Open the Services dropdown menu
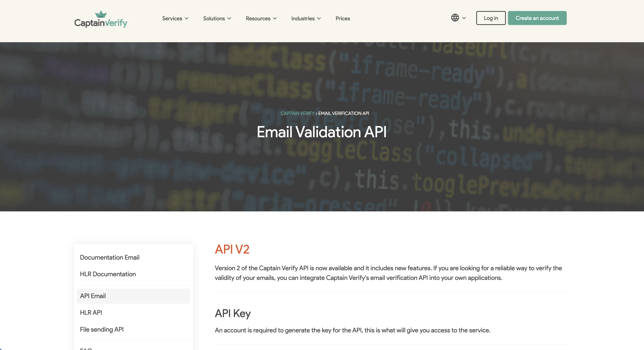This screenshot has height=350, width=644. tap(175, 18)
